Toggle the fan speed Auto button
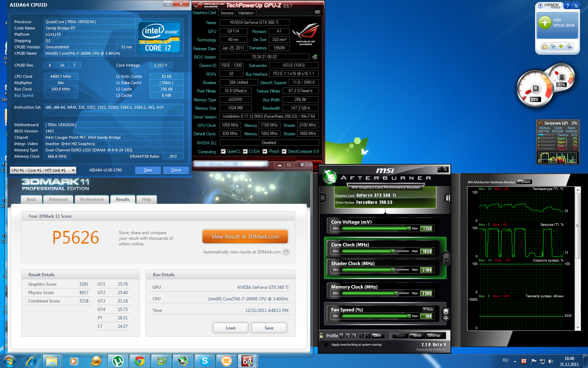 [x=428, y=309]
